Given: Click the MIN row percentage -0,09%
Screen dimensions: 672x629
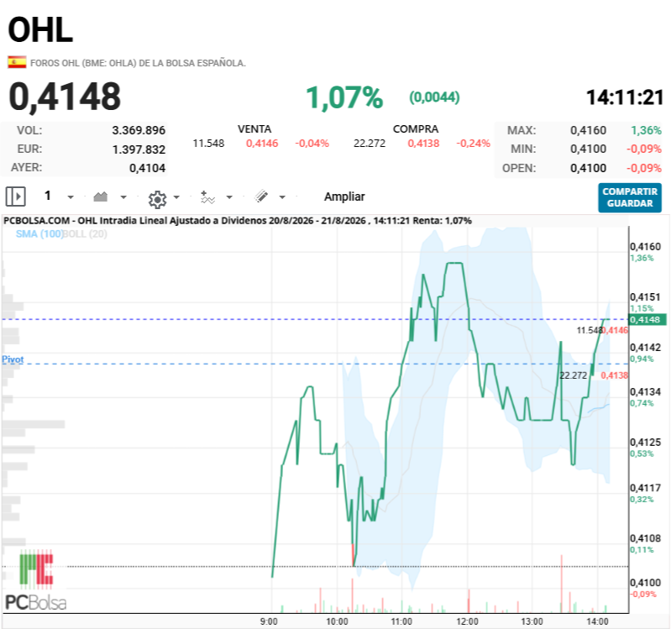Looking at the screenshot, I should [x=643, y=149].
